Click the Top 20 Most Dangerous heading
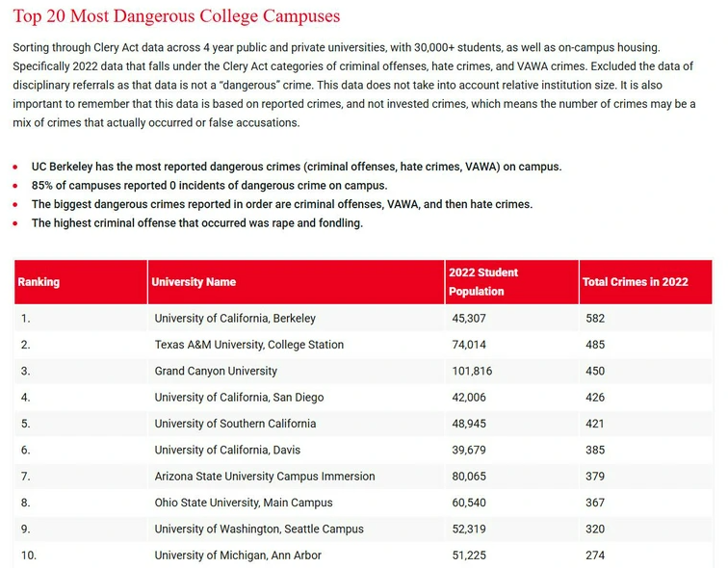This screenshot has width=728, height=568. click(x=176, y=16)
